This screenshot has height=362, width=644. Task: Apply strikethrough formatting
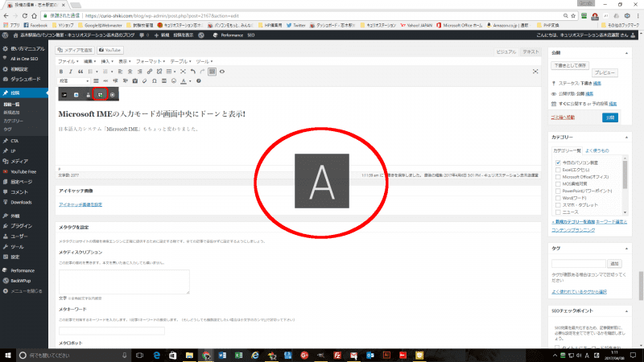105,81
